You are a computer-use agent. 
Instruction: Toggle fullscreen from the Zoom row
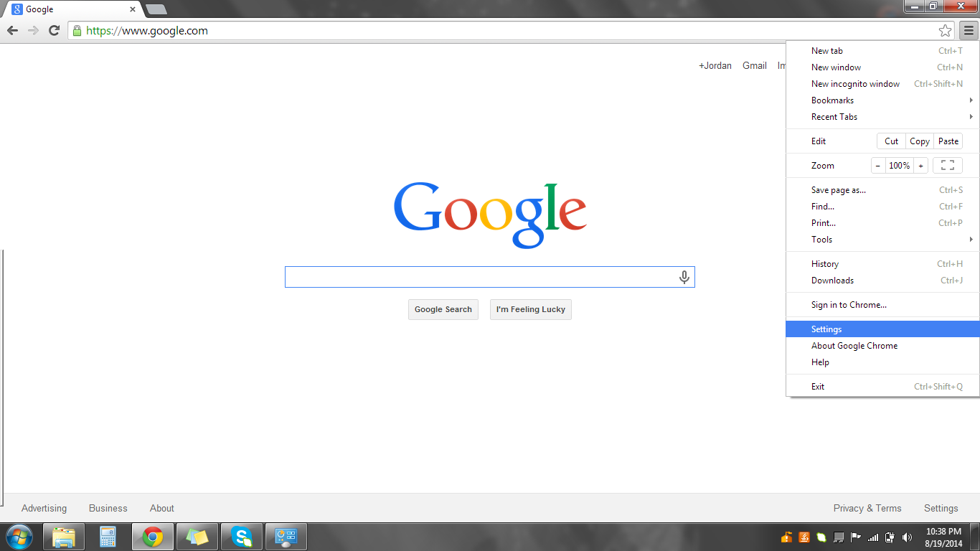pos(948,166)
